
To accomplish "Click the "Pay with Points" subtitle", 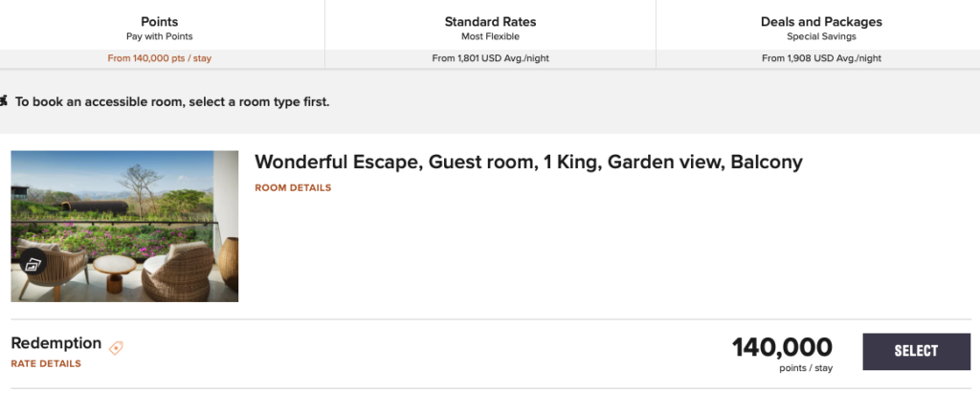I will tap(159, 36).
